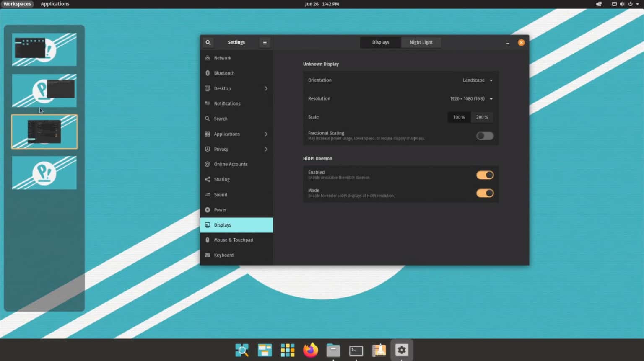This screenshot has height=361, width=644.
Task: Open the Network settings section
Action: [222, 58]
